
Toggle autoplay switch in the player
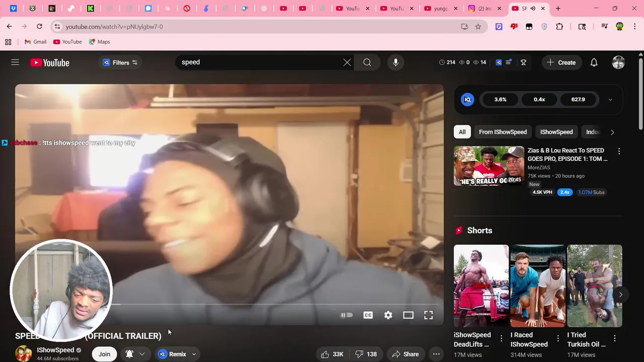(347, 315)
